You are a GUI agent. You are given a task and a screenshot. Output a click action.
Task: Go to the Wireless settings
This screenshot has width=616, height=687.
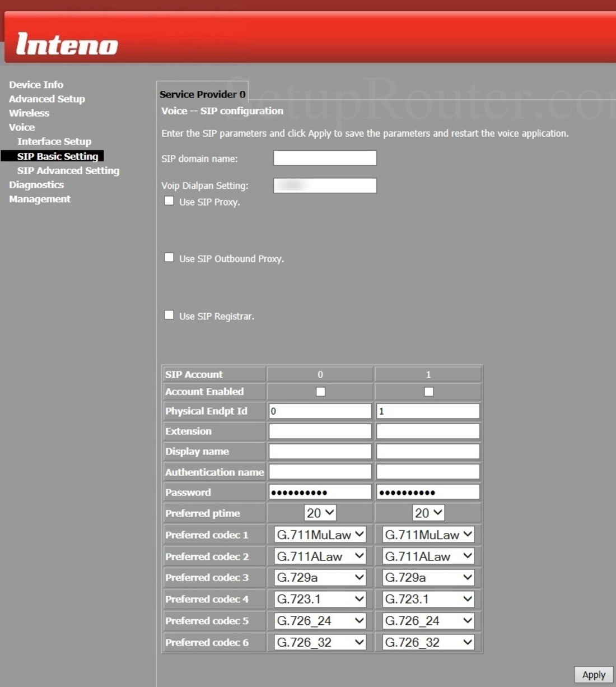point(29,113)
